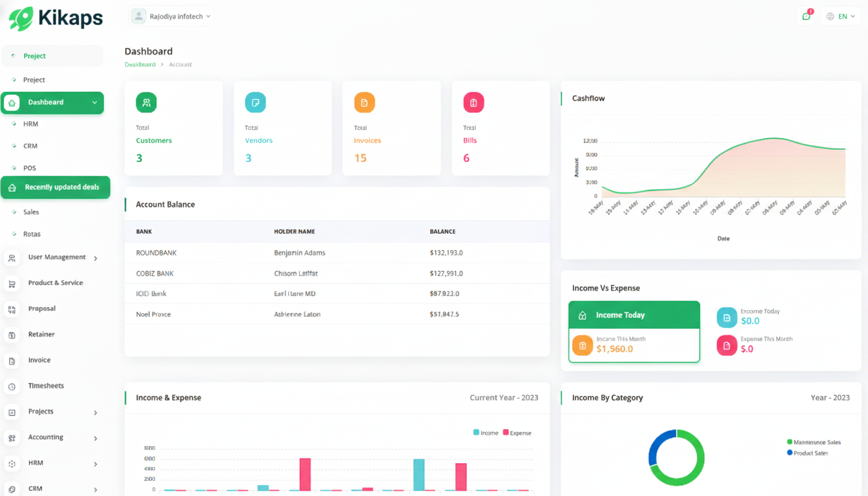
Task: Click the Dashboard breadcrumb link
Action: [x=139, y=65]
